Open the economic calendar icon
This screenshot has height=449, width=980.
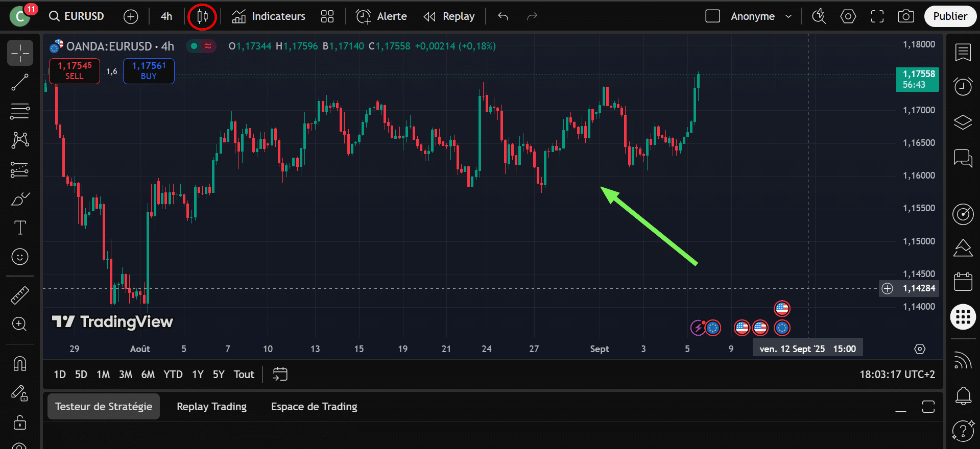[963, 282]
